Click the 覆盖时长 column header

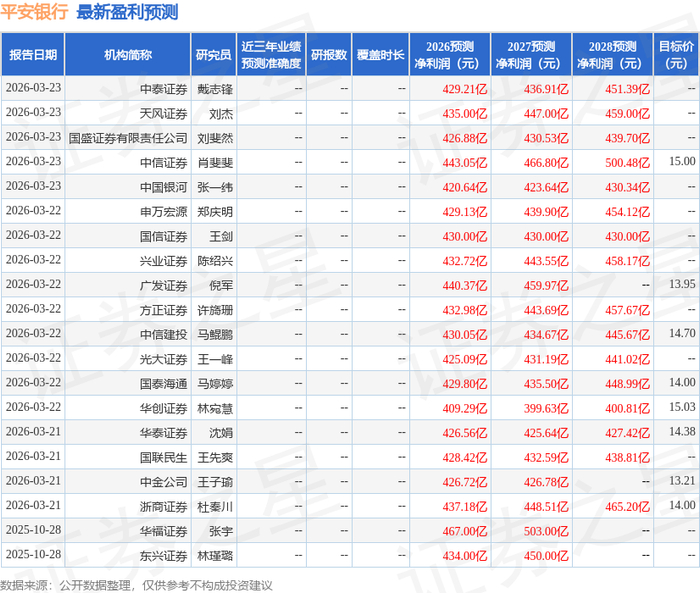[x=380, y=54]
